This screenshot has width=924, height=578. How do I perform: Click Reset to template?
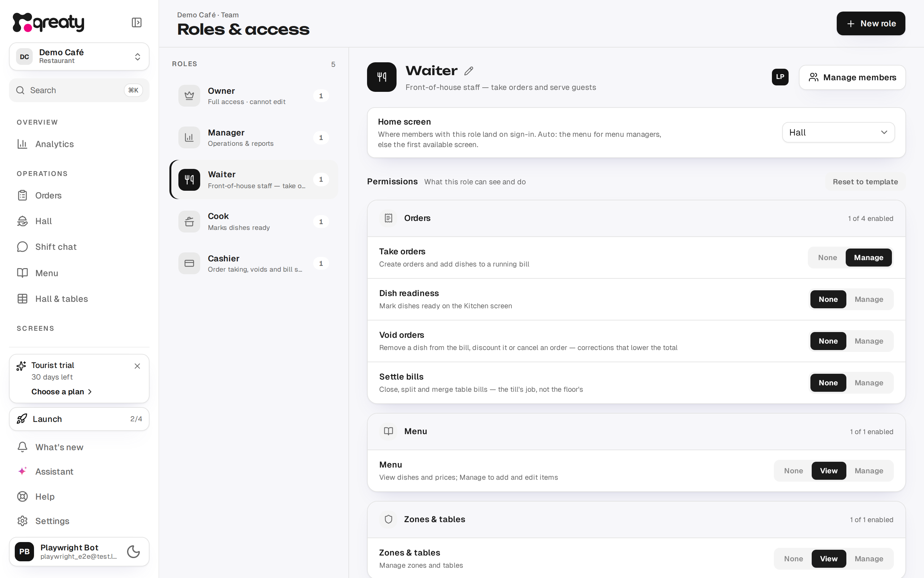865,181
